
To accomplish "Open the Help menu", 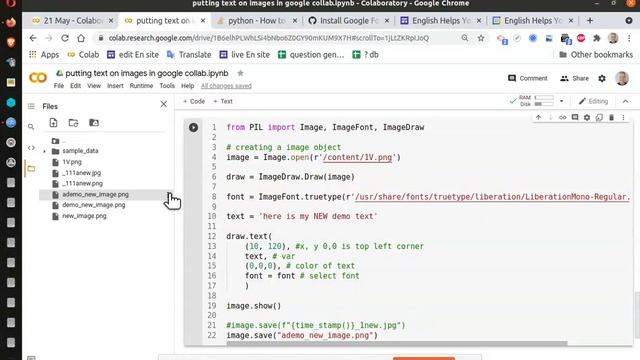I will pos(187,86).
